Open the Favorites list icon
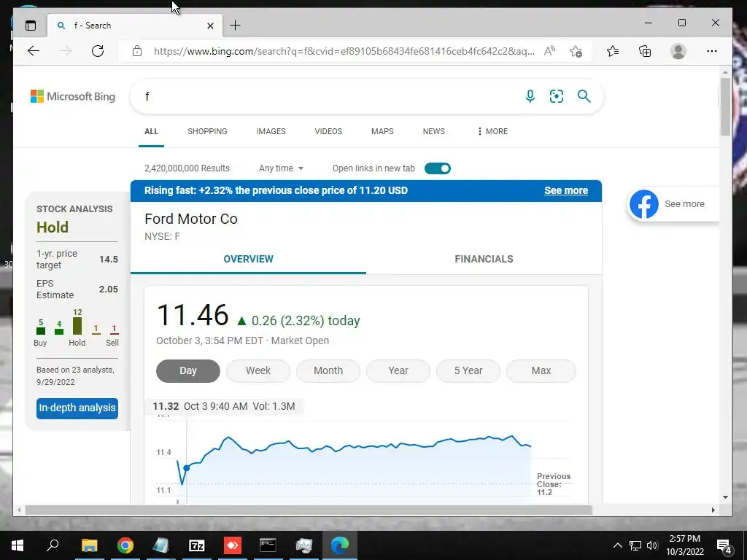 click(x=613, y=51)
